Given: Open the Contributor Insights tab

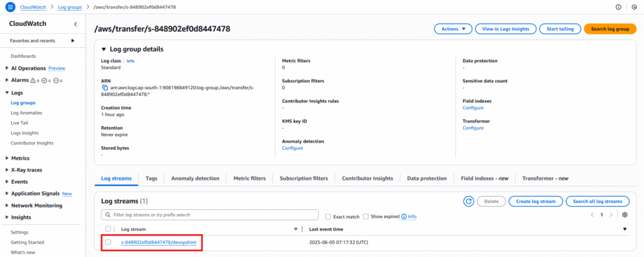Looking at the screenshot, I should coord(367,178).
